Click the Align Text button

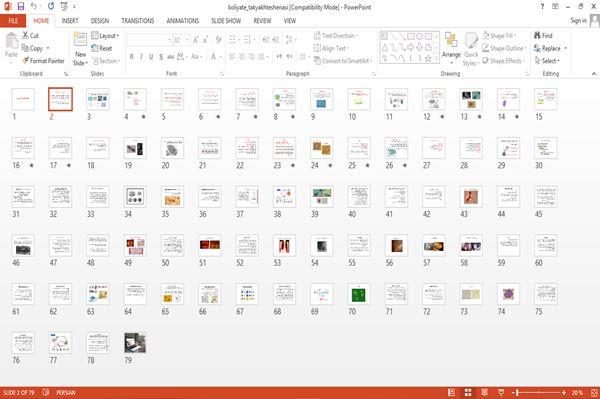coord(331,48)
